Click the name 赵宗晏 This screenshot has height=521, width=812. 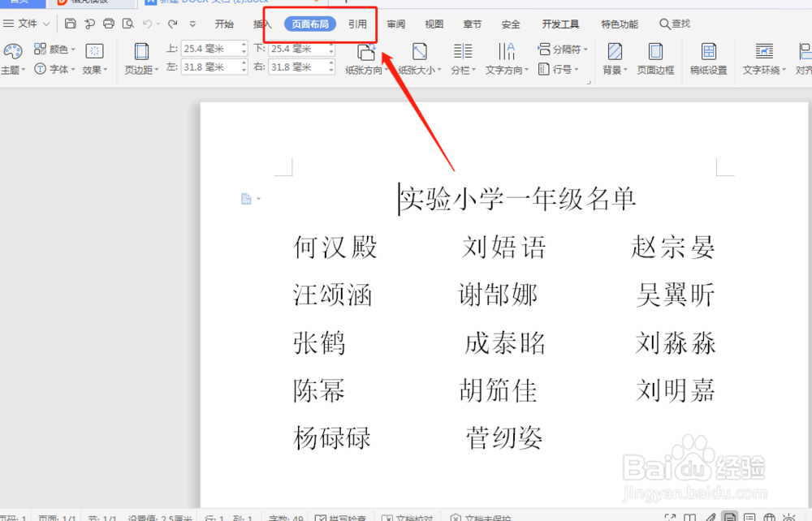[672, 247]
